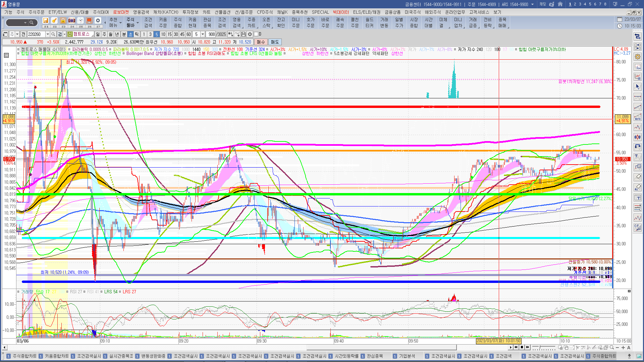The width and height of the screenshot is (644, 362).
Task: Expand the 추천메뉴 dropdown arrow
Action: point(120,23)
